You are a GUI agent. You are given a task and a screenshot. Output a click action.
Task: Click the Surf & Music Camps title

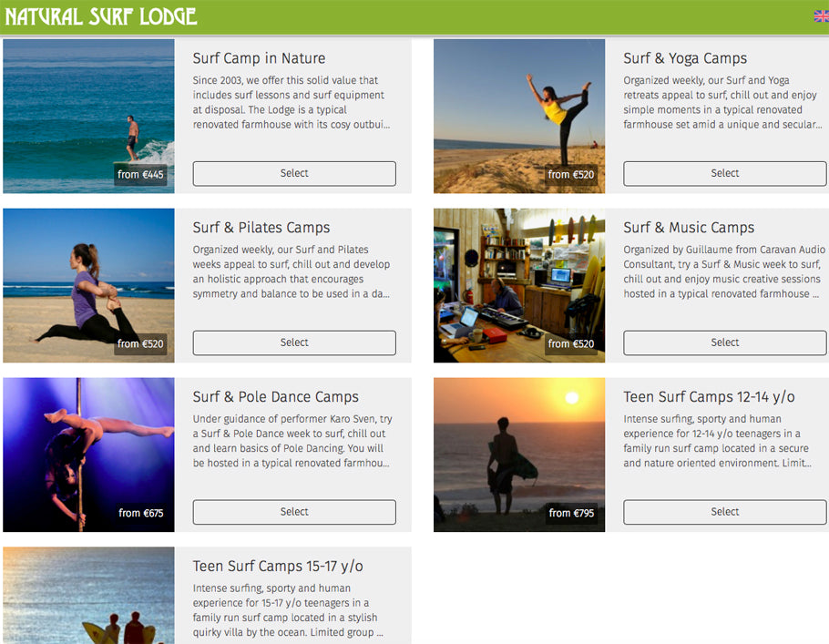click(689, 228)
